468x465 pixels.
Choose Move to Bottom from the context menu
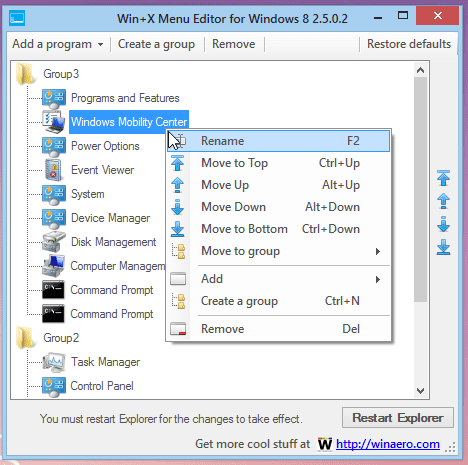tap(278, 229)
